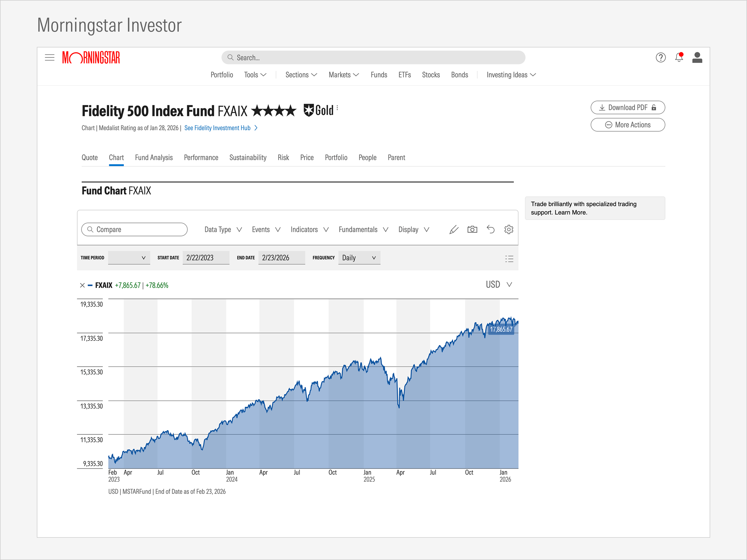Open the help question mark icon
Image resolution: width=747 pixels, height=560 pixels.
pyautogui.click(x=661, y=57)
